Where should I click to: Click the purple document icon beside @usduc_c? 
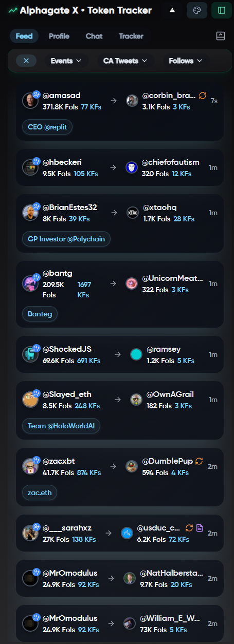200,528
